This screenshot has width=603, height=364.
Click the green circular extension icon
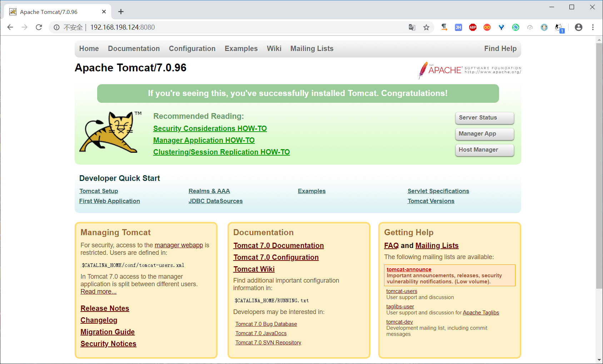515,27
